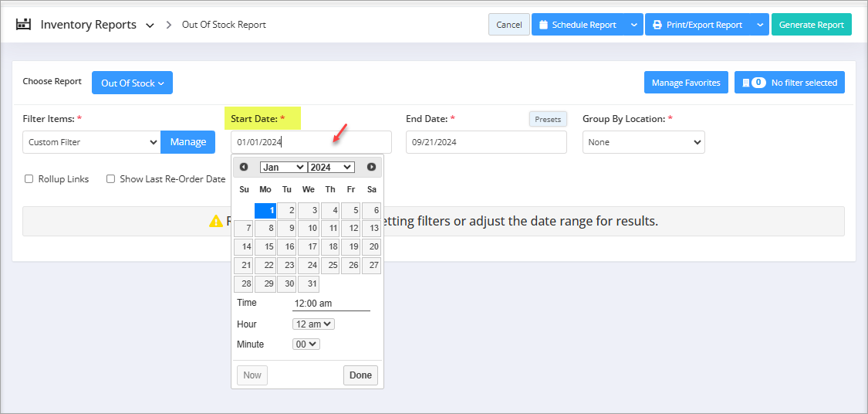Pick January 15 in the calendar
868x414 pixels.
point(265,246)
